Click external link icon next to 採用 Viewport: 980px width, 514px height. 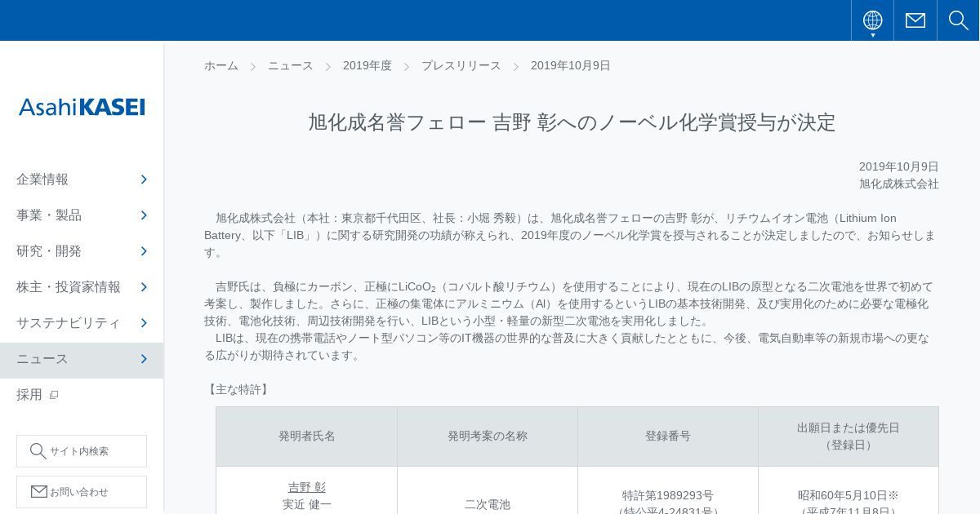pos(54,395)
